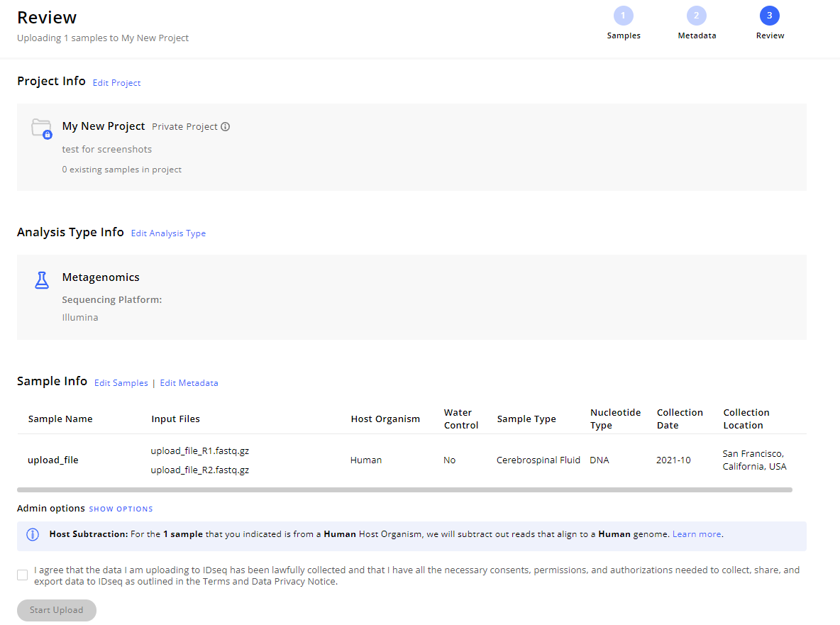Click the Host Organism column header
Image resolution: width=840 pixels, height=625 pixels.
[385, 419]
